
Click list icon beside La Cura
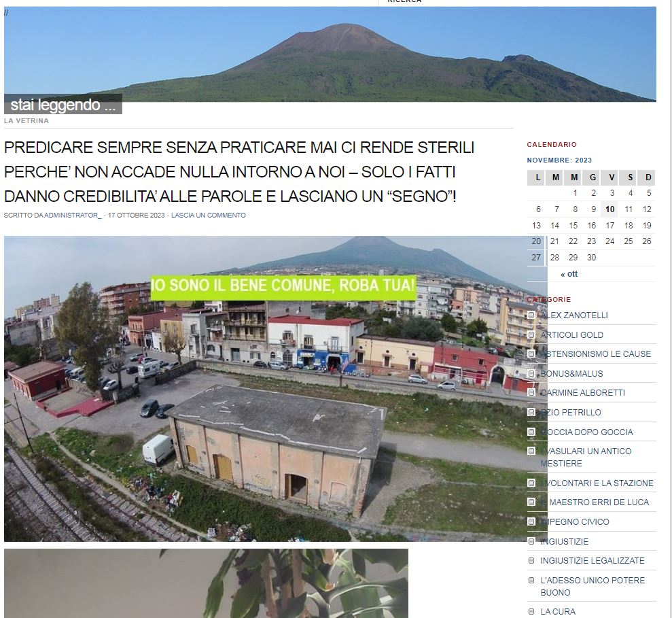[x=531, y=612]
